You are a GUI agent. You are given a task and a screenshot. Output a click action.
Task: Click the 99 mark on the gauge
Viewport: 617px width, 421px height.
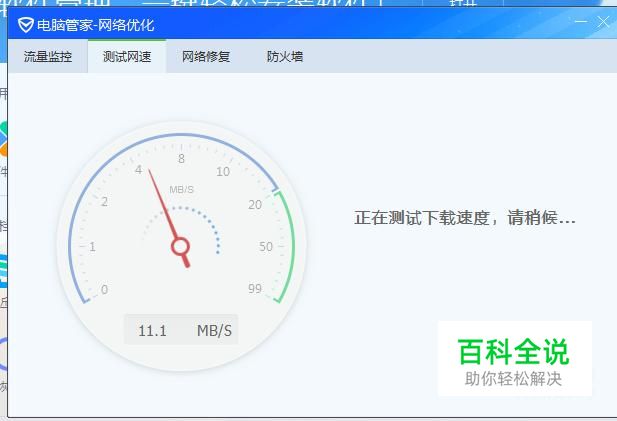coord(255,288)
